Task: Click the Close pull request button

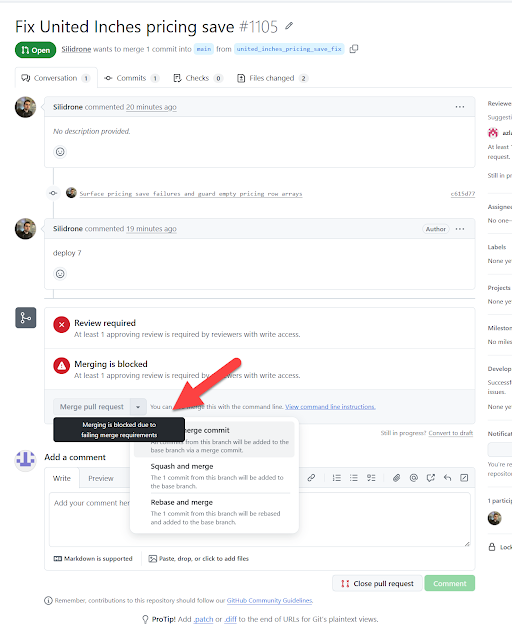Action: (377, 583)
